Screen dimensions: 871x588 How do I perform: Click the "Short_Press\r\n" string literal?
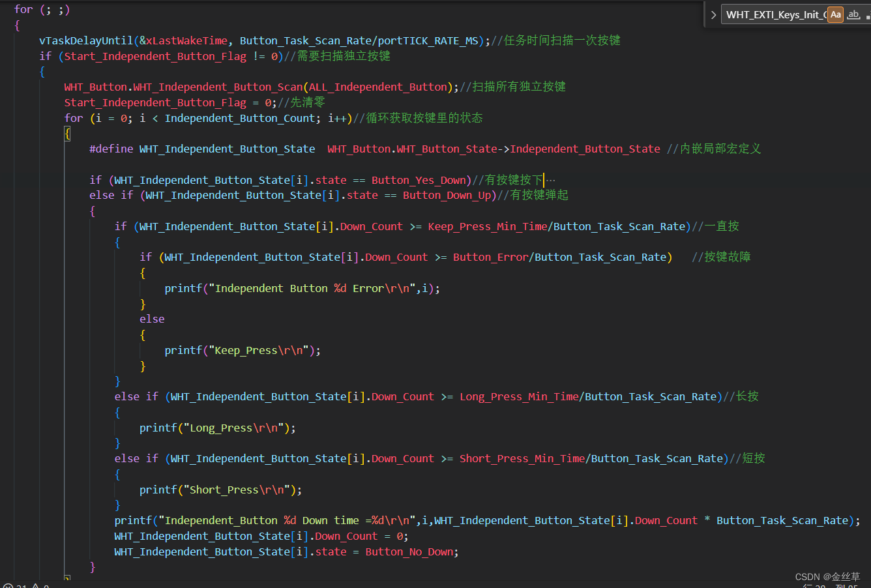(x=236, y=490)
